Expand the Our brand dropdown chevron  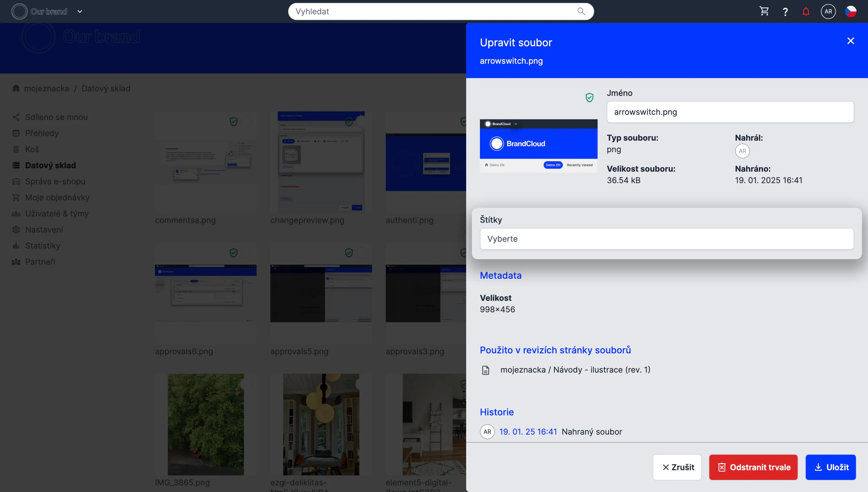point(80,11)
